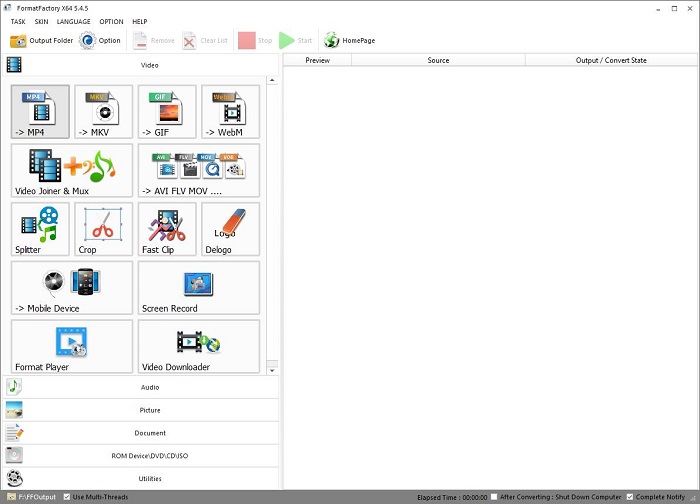Open the SKIN menu

click(42, 21)
